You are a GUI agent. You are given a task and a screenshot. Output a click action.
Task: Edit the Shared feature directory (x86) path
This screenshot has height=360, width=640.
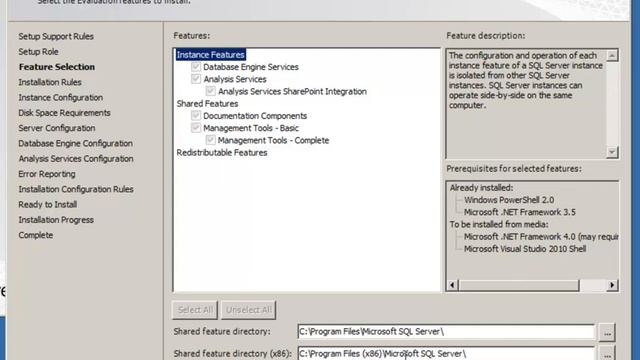(x=446, y=353)
